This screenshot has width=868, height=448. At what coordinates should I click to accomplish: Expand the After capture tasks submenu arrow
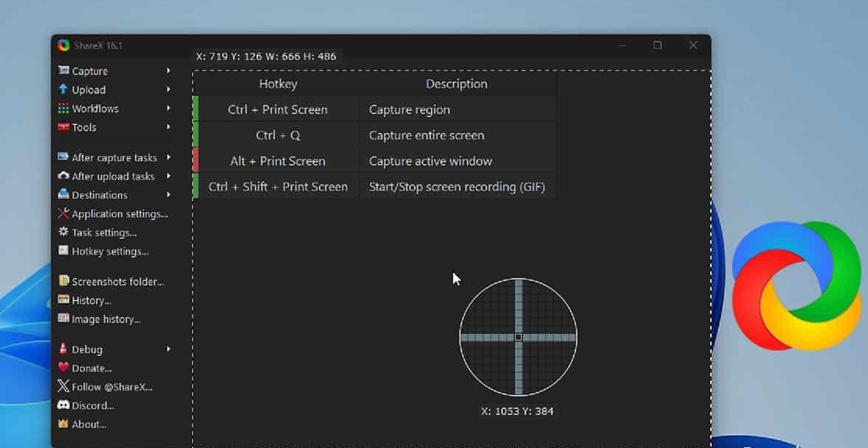[168, 157]
